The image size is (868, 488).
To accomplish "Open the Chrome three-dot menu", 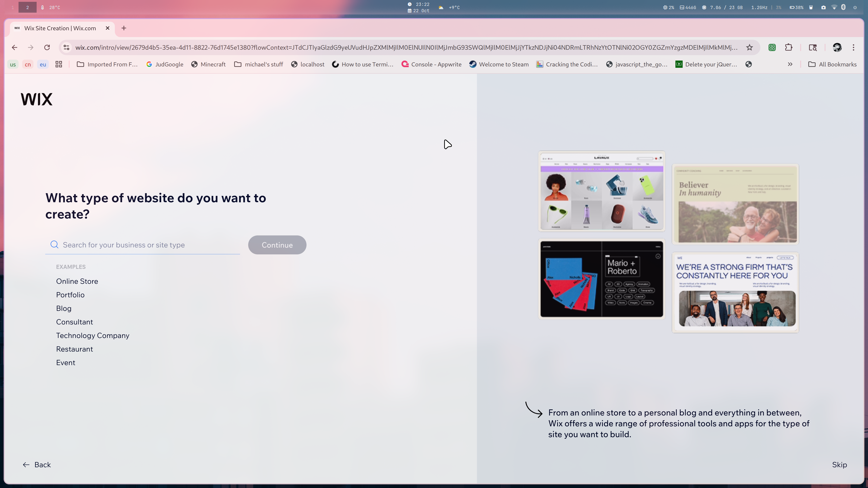I will tap(854, 47).
